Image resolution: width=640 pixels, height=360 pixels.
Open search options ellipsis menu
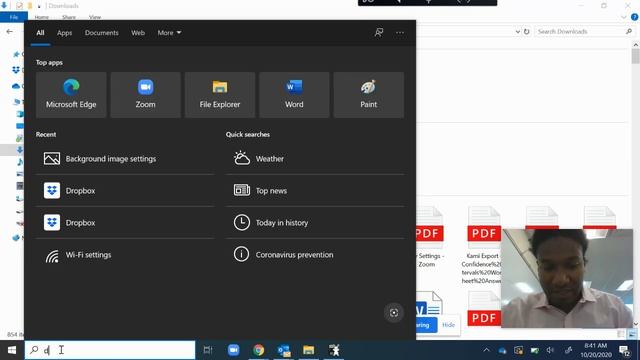pos(400,33)
